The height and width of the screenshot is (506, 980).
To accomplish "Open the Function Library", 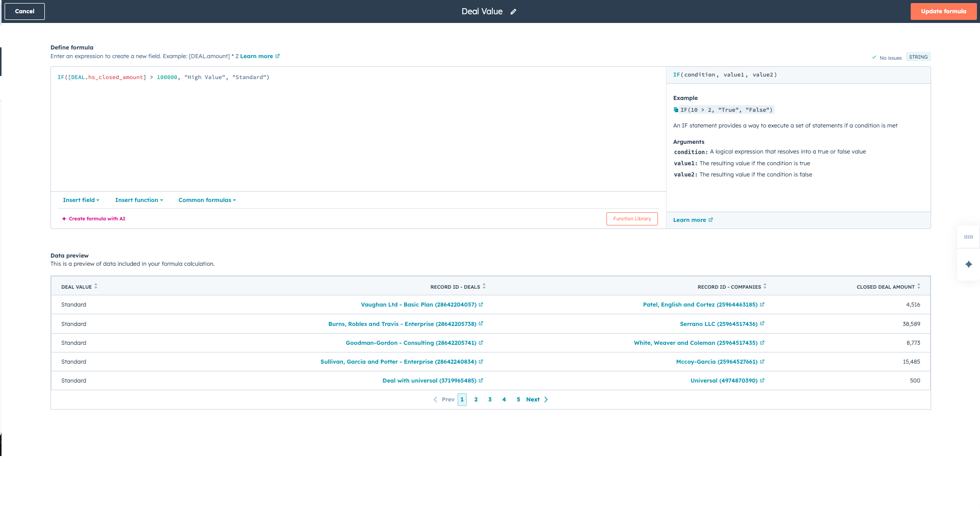I will coord(632,219).
